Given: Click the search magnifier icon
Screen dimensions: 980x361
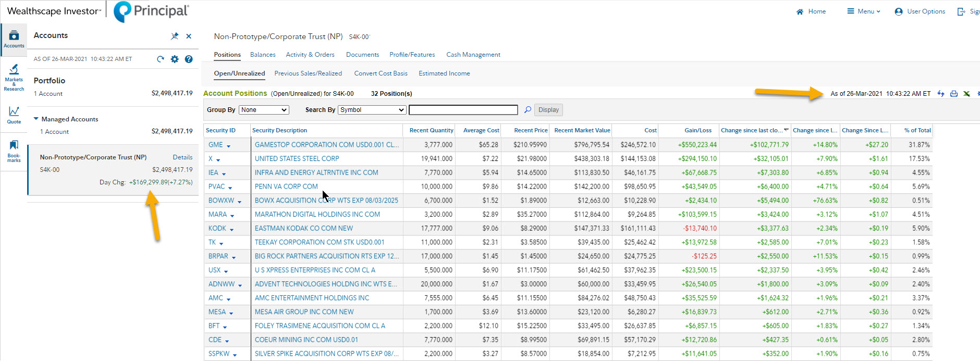Looking at the screenshot, I should pos(528,110).
